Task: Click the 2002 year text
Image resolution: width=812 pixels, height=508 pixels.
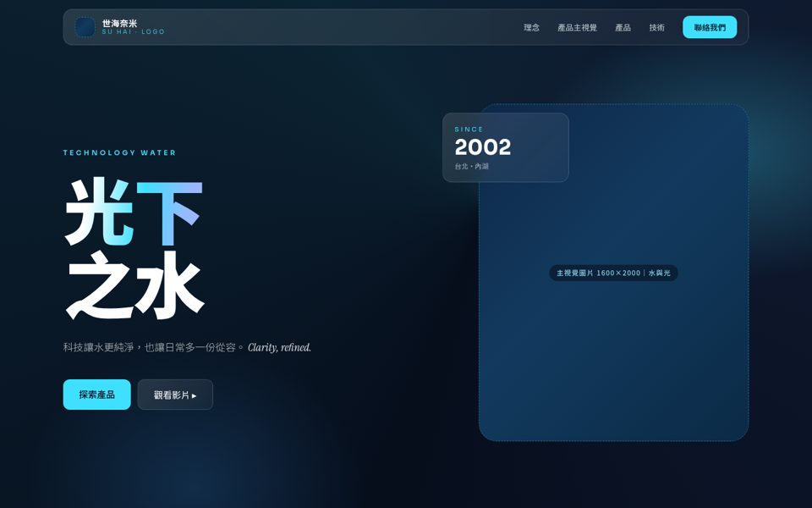Action: click(x=483, y=147)
